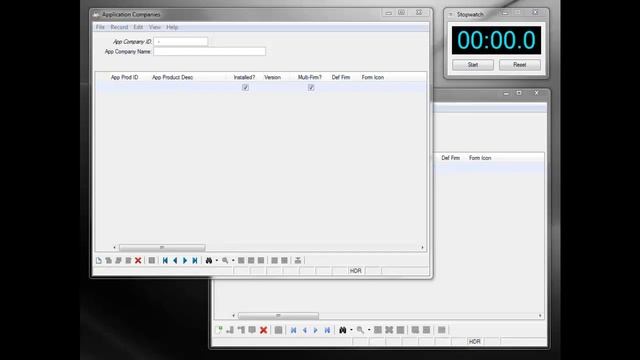Click the gray icon between delete X and first-record arrow, front window
Screen dimensions: 640x360
[x=151, y=260]
